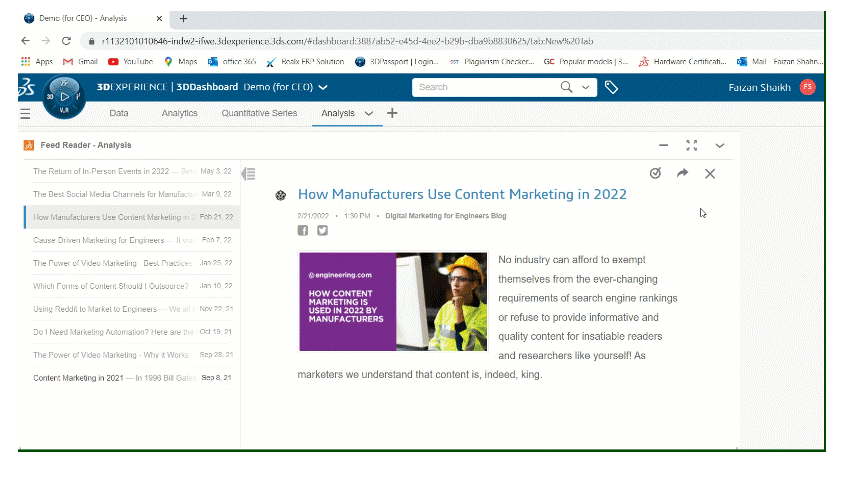The image size is (853, 480).
Task: Expand the Feed Reader widget chevron menu
Action: click(x=720, y=145)
